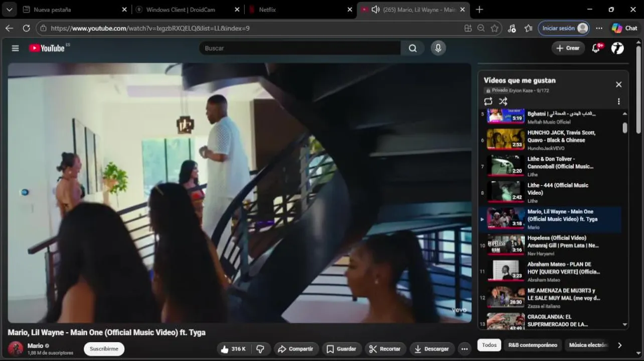
Task: Click the Descargar download button
Action: tap(432, 349)
